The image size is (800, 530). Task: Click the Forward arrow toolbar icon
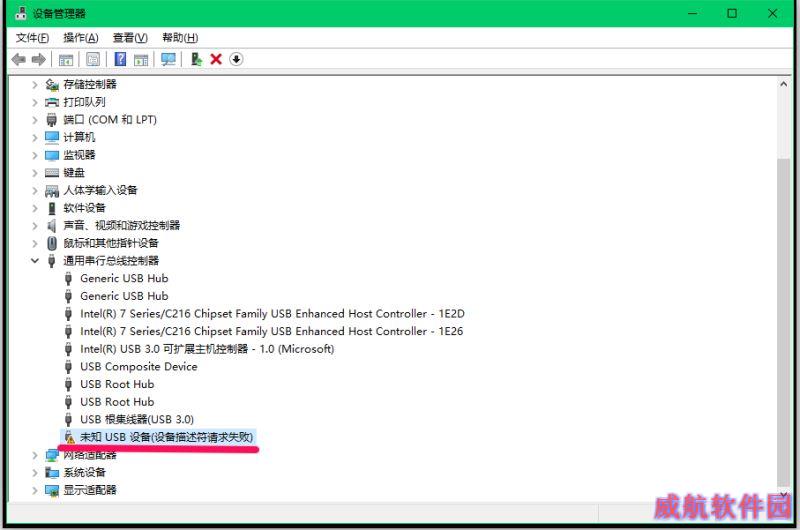pyautogui.click(x=39, y=60)
